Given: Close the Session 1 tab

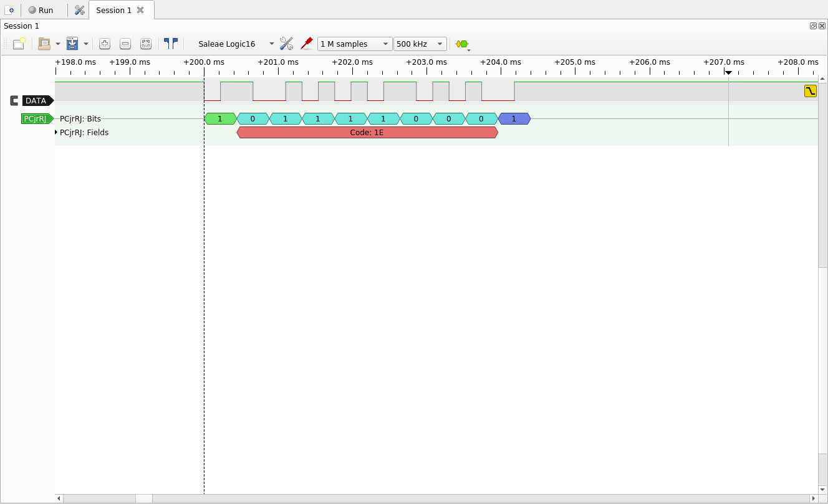Looking at the screenshot, I should click(140, 10).
